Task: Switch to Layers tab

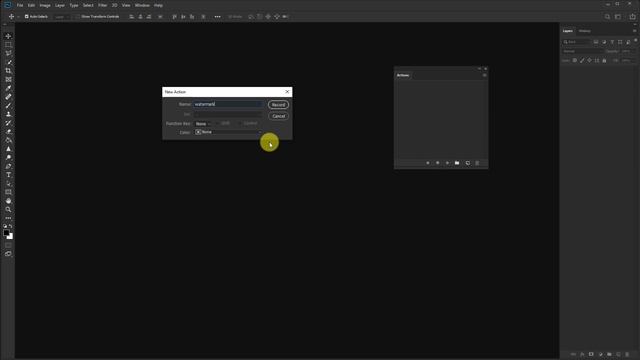Action: click(567, 31)
